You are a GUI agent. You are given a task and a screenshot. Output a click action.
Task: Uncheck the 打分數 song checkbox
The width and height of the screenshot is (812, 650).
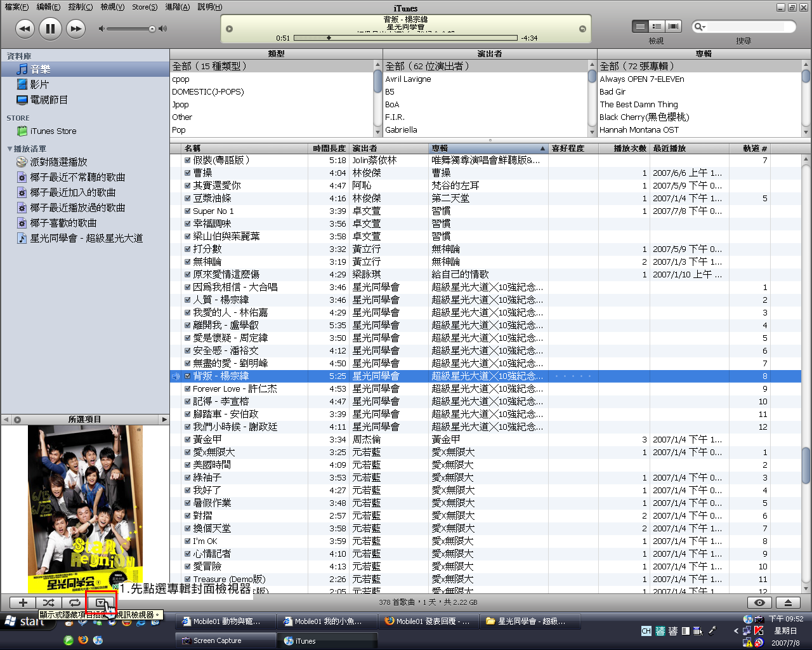(x=187, y=249)
